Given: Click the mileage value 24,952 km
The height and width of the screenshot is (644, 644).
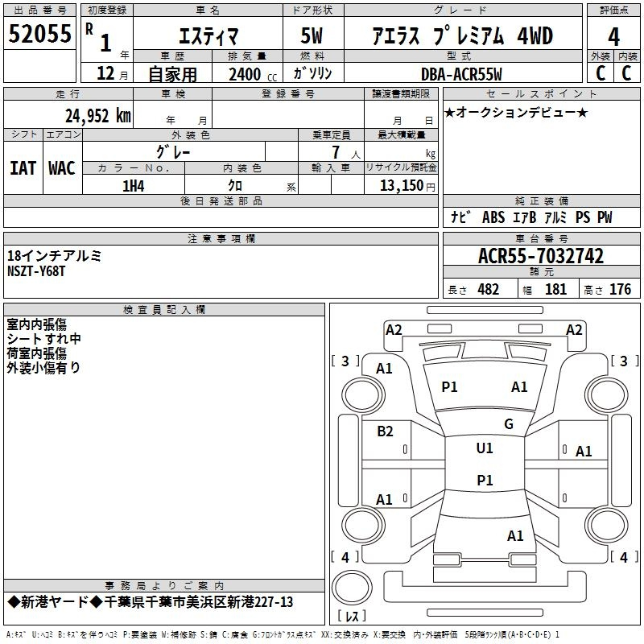Looking at the screenshot, I should click(98, 116).
